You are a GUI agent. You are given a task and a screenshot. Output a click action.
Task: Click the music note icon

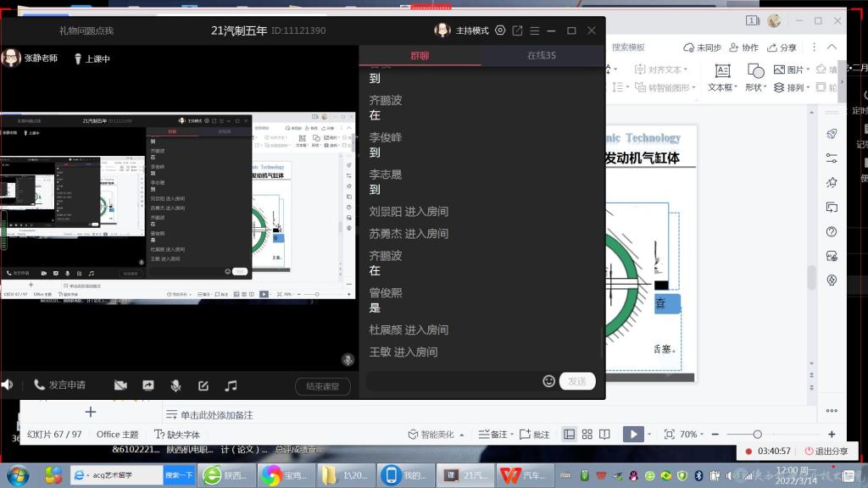click(231, 385)
